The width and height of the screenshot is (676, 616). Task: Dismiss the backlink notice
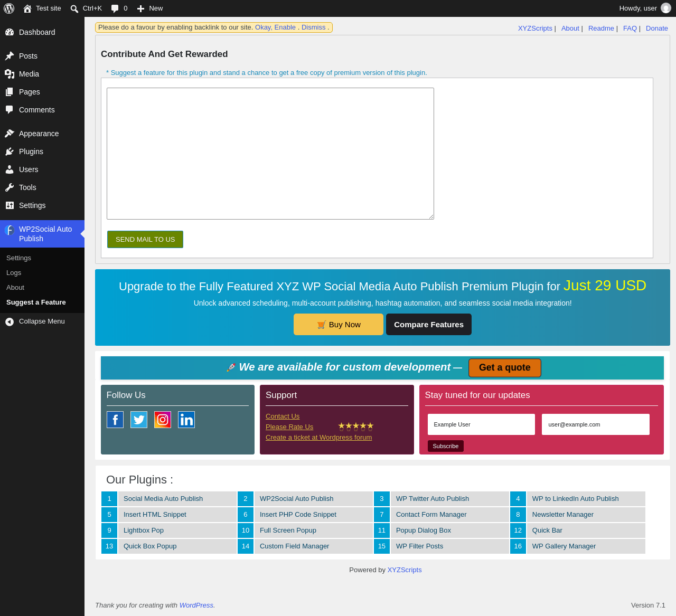(314, 27)
